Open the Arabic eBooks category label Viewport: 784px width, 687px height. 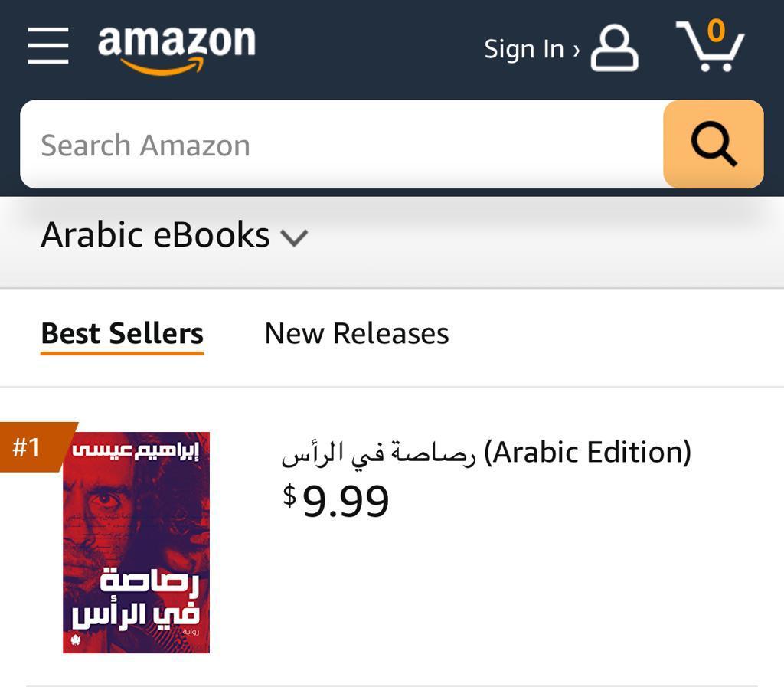155,234
